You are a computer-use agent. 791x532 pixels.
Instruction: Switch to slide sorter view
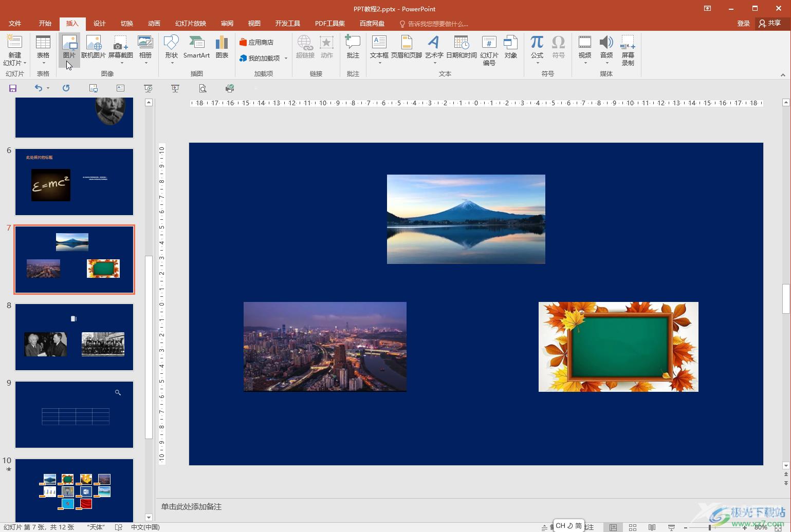pos(633,527)
